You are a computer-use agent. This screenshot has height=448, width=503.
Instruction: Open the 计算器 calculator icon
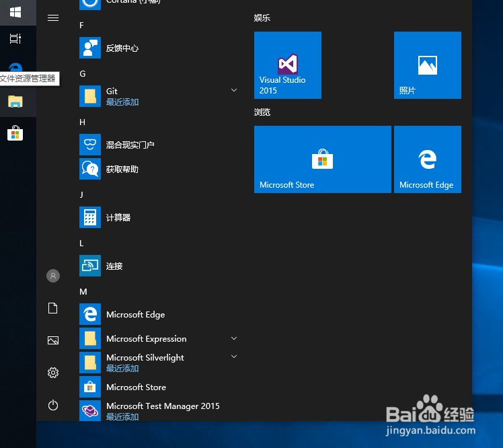(x=90, y=217)
